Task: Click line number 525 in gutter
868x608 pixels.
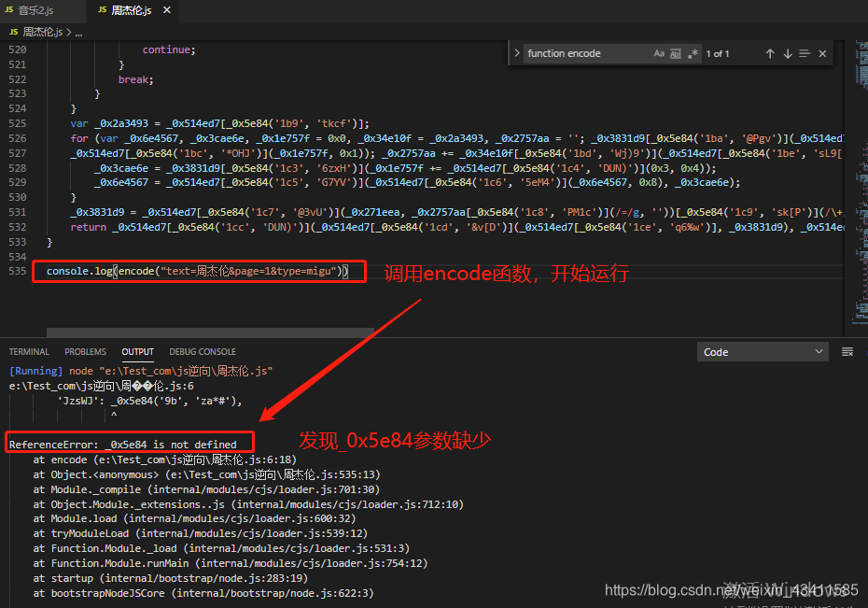Action: (17, 123)
